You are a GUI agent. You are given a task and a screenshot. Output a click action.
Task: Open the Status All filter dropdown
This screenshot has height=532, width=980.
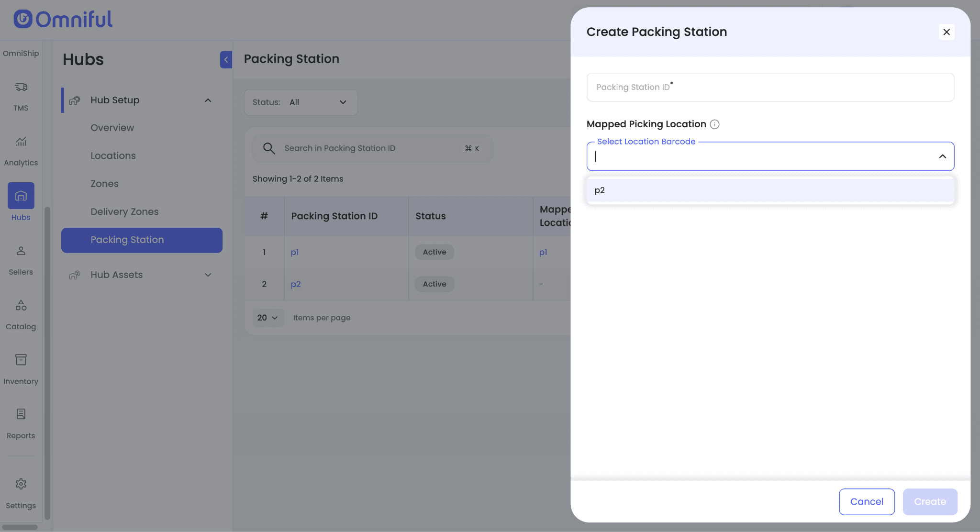(301, 102)
